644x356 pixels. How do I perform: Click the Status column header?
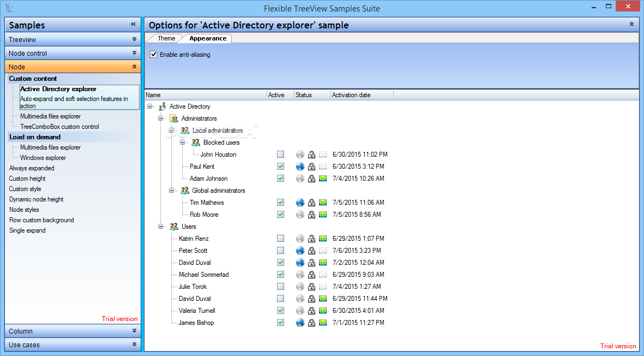coord(312,95)
